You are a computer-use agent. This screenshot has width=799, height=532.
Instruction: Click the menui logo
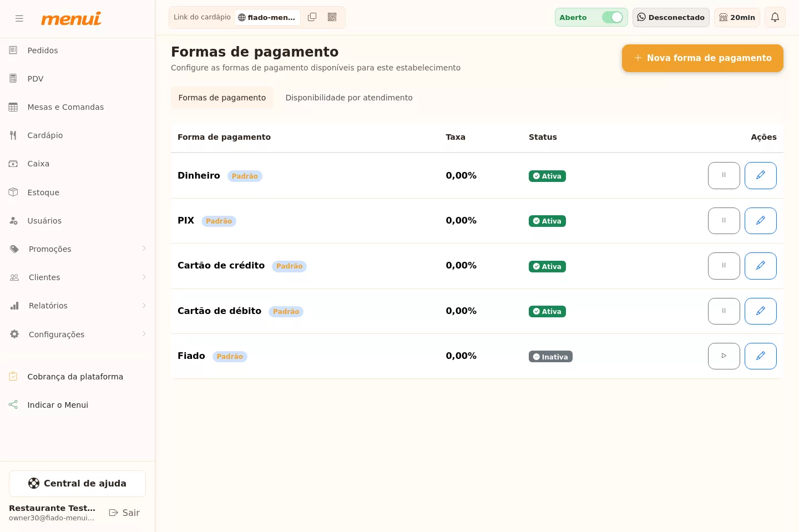point(71,18)
